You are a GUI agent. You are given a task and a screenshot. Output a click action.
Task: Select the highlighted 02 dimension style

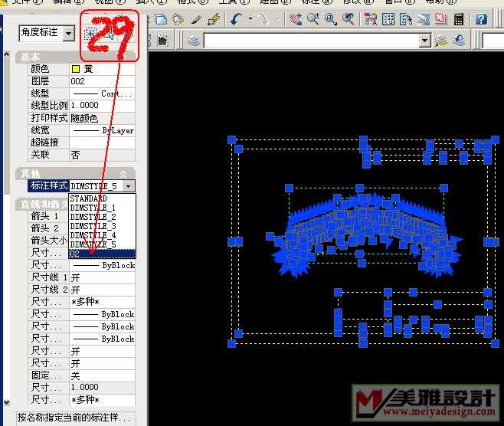[102, 254]
